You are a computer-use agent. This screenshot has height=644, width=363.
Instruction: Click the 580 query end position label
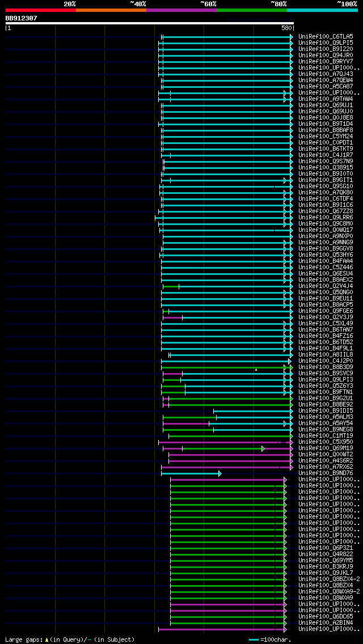coord(286,28)
